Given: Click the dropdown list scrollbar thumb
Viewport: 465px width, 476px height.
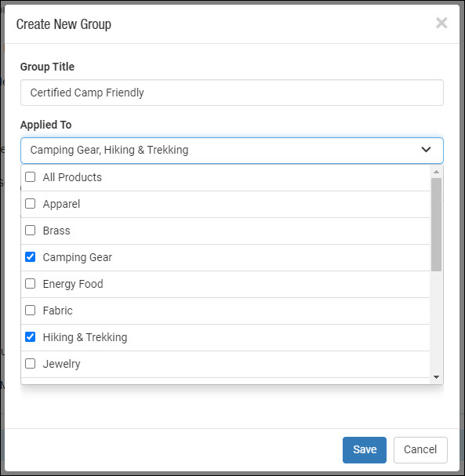Looking at the screenshot, I should coord(437,224).
